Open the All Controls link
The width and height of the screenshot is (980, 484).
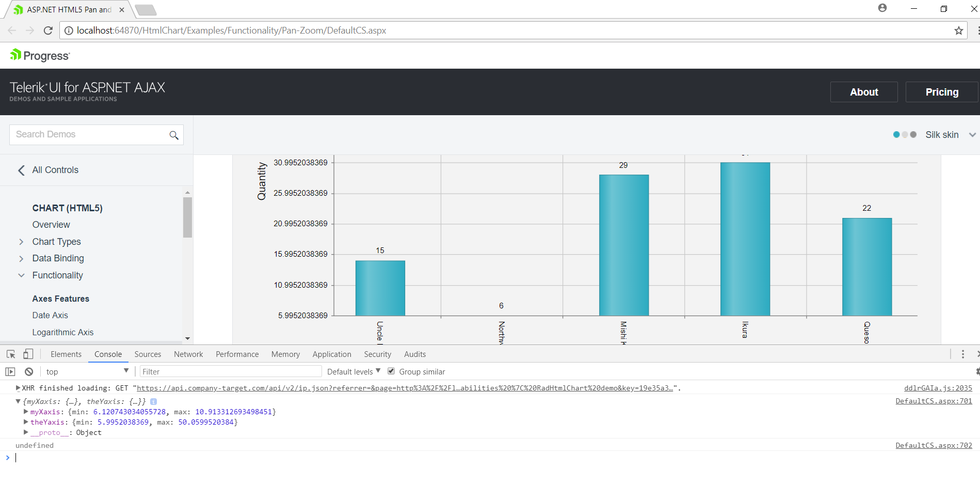tap(55, 170)
